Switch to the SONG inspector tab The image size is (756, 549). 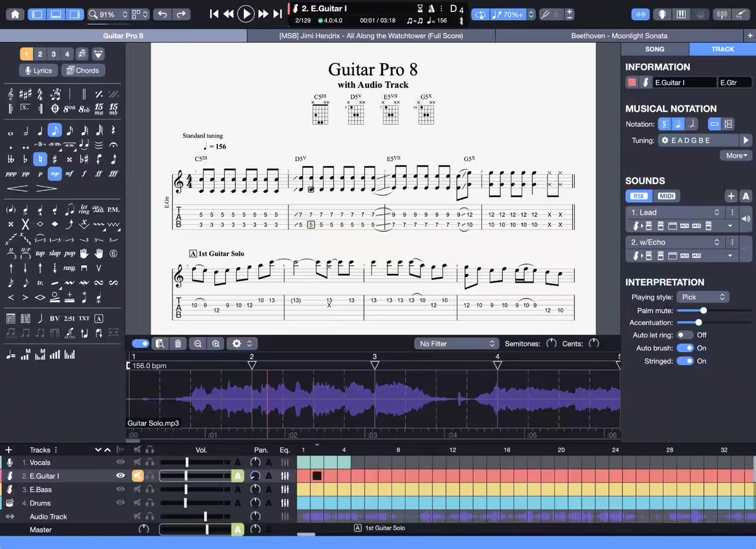[655, 49]
